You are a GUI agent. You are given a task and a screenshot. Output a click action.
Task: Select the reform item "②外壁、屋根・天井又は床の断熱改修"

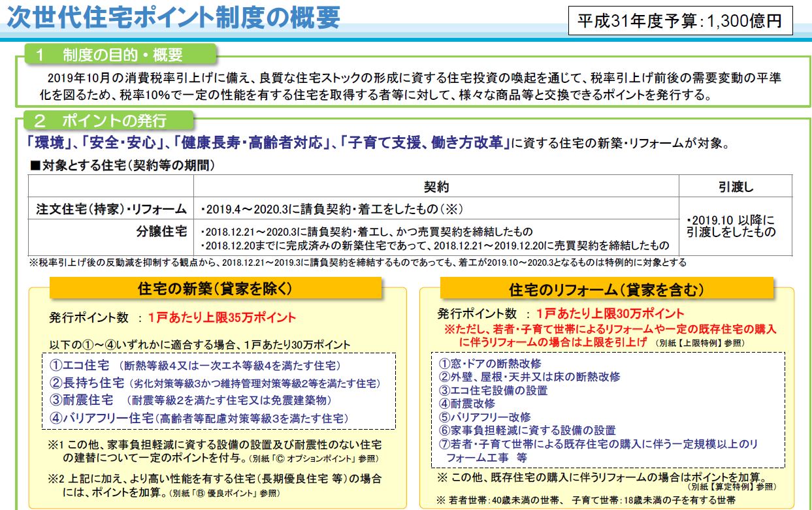click(529, 377)
